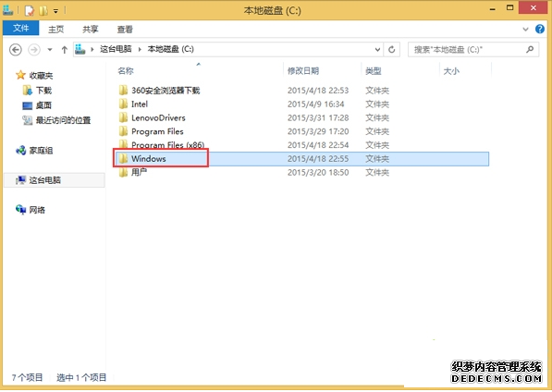Open 下载 in the favorites list
This screenshot has width=552, height=392.
coord(43,91)
